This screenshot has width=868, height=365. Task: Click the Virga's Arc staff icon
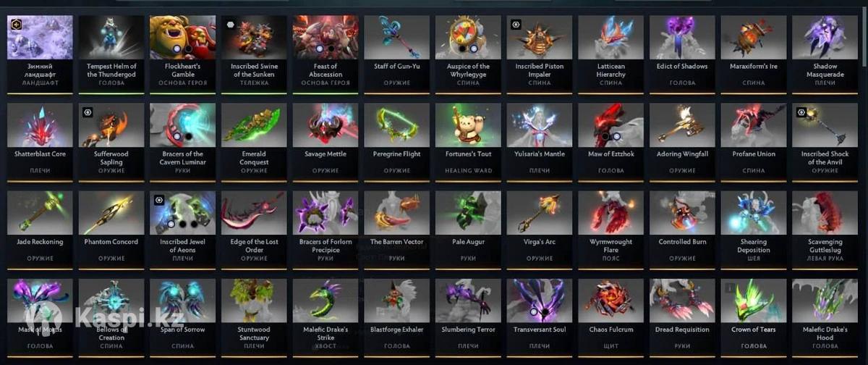[x=540, y=227]
